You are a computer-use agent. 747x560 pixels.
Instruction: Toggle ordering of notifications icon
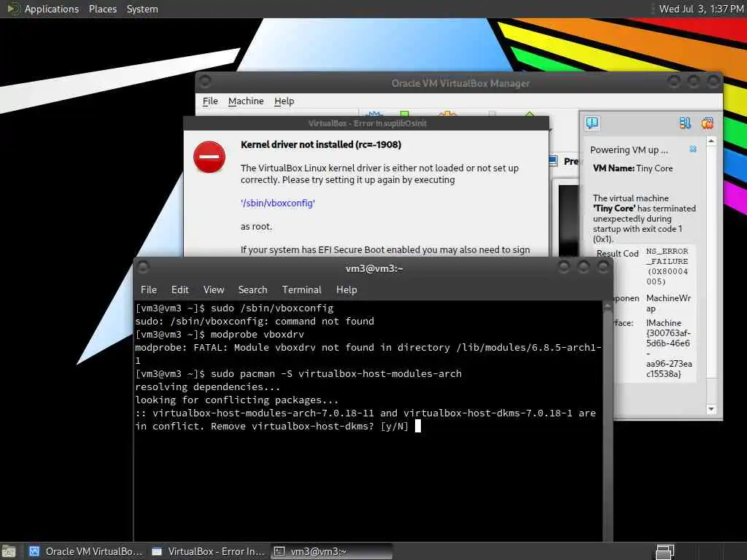tap(684, 123)
